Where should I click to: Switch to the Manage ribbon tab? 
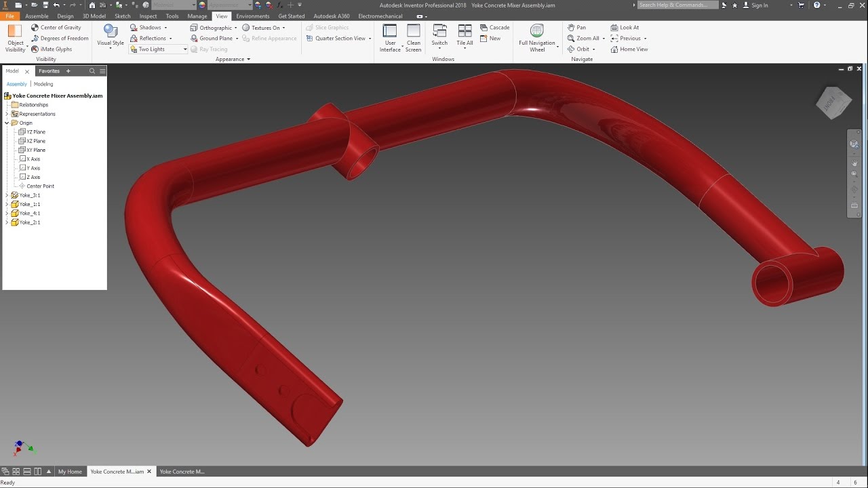(197, 16)
